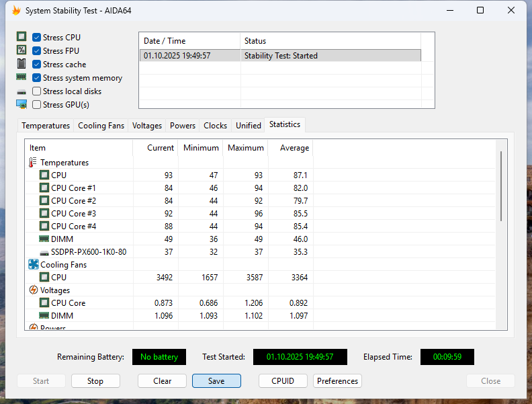Image resolution: width=532 pixels, height=404 pixels.
Task: Maximize the AIDA64 window
Action: pyautogui.click(x=480, y=11)
